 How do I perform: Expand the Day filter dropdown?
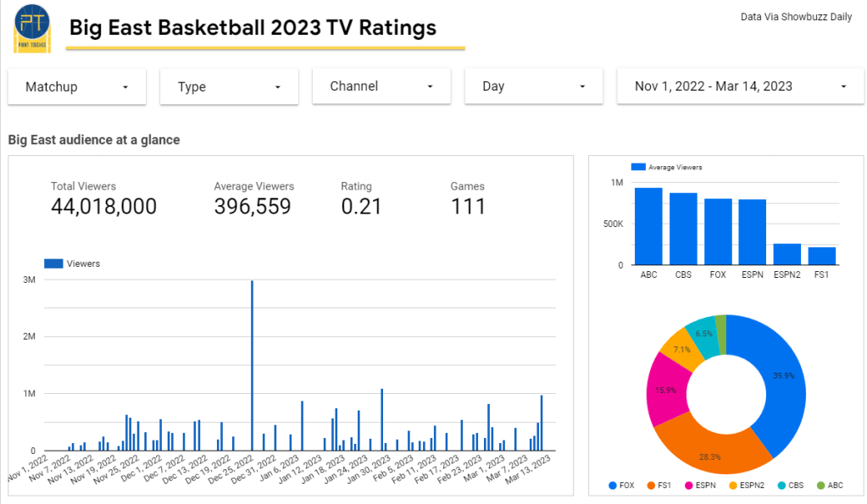coord(534,86)
